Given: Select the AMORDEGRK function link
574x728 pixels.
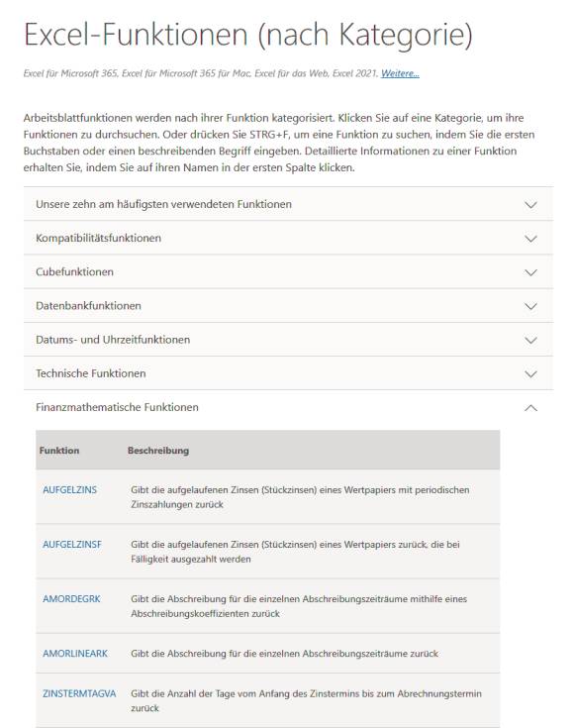Looking at the screenshot, I should [71, 599].
